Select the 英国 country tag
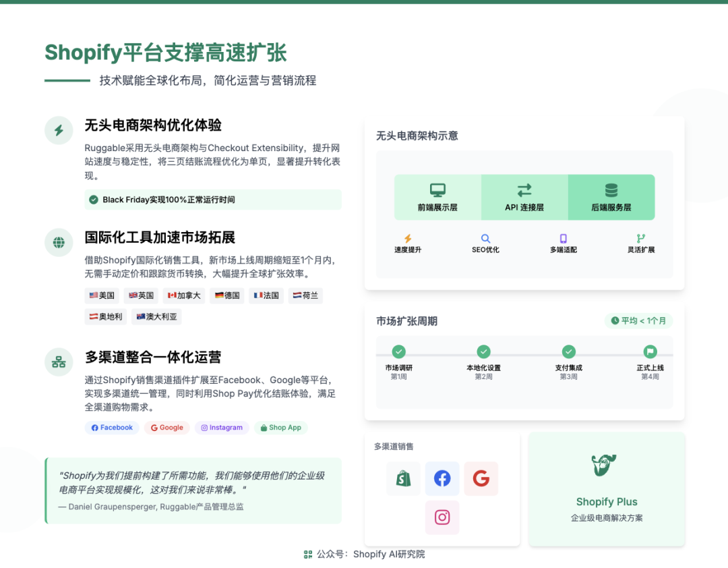The height and width of the screenshot is (568, 728). coord(141,295)
